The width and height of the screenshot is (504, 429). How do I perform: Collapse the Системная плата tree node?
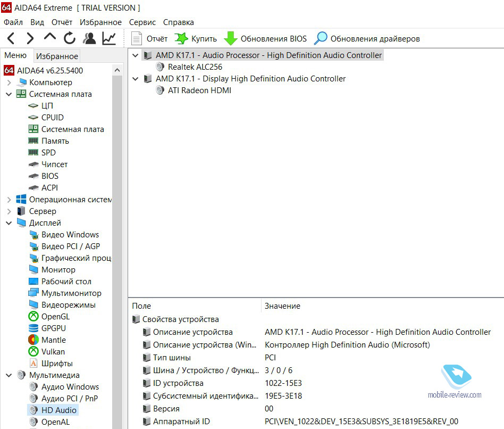tap(9, 94)
